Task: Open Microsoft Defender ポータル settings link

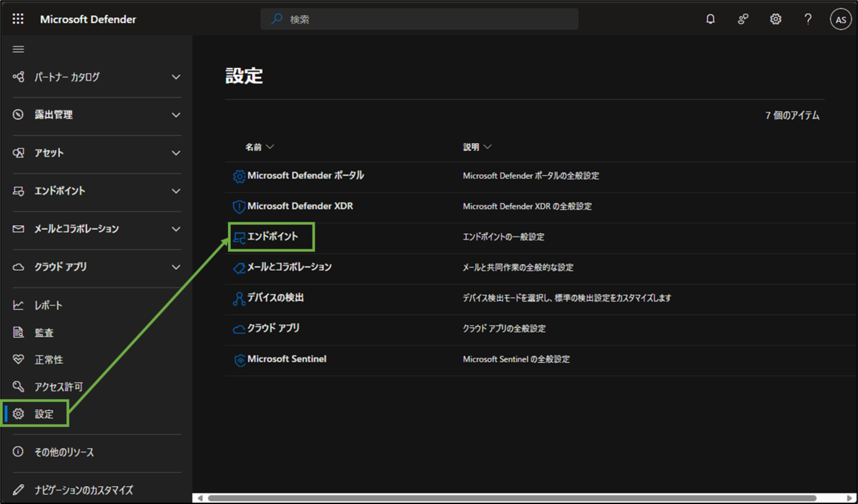Action: point(305,175)
